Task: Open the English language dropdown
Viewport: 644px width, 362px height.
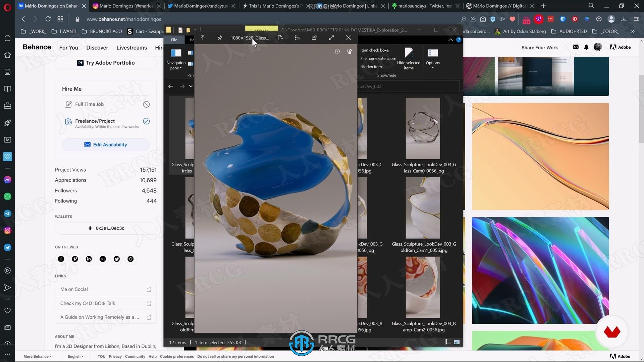Action: tap(75, 357)
